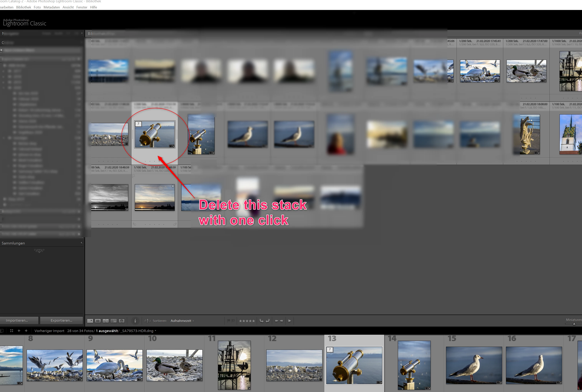Click the Importieren... button
This screenshot has height=392, width=582.
point(17,321)
